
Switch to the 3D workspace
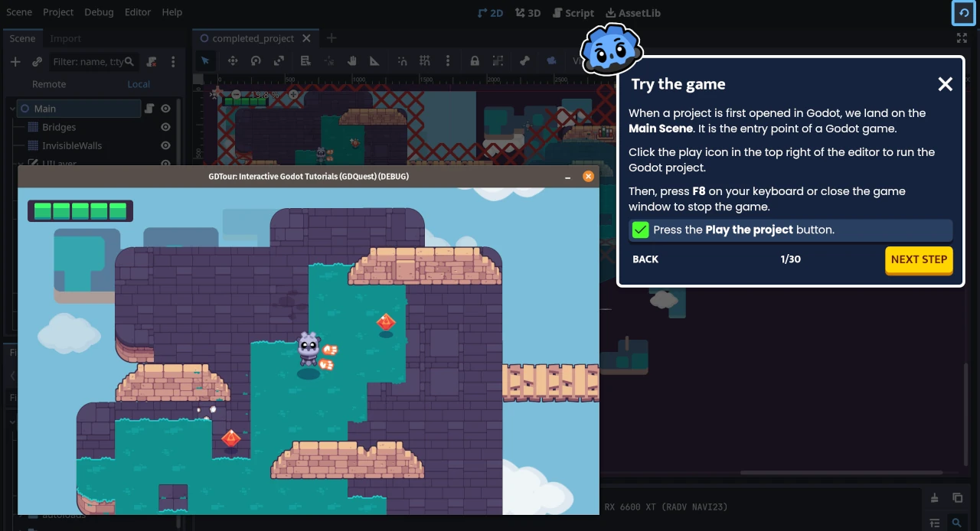point(528,13)
